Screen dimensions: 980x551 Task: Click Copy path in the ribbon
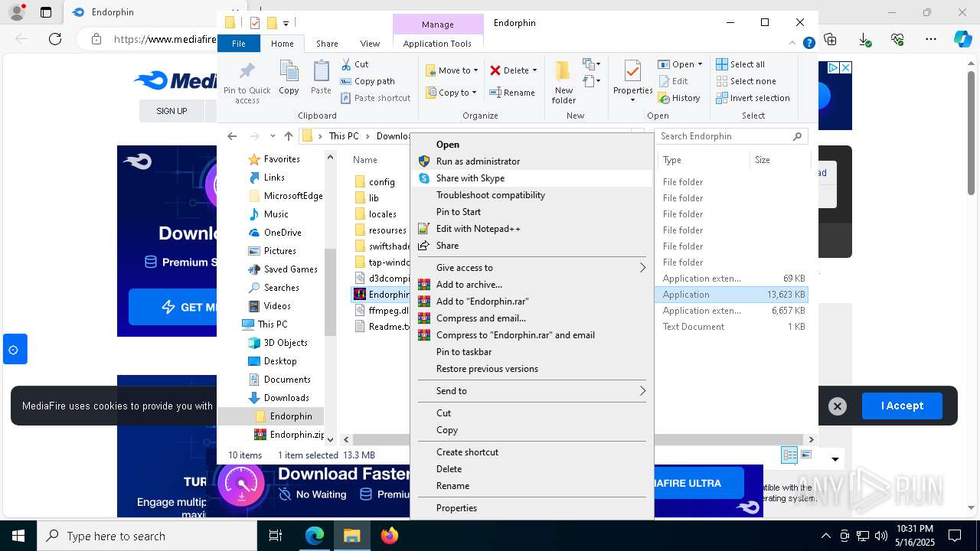(x=367, y=81)
